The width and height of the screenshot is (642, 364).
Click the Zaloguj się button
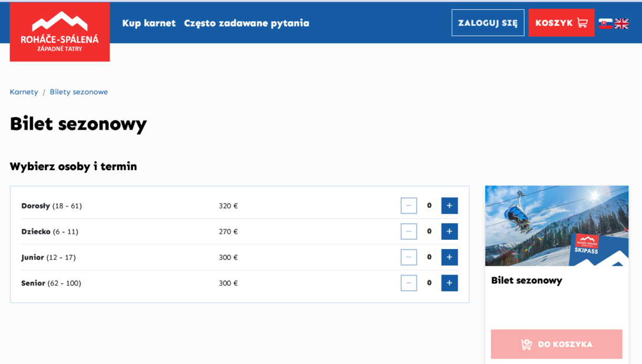[488, 23]
